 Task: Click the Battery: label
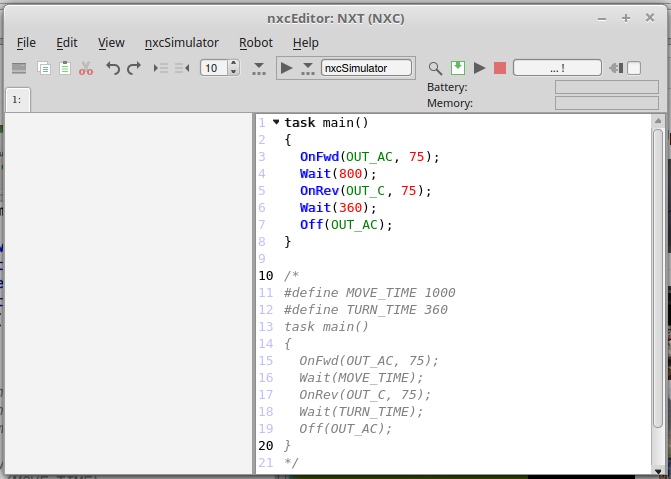coord(447,87)
